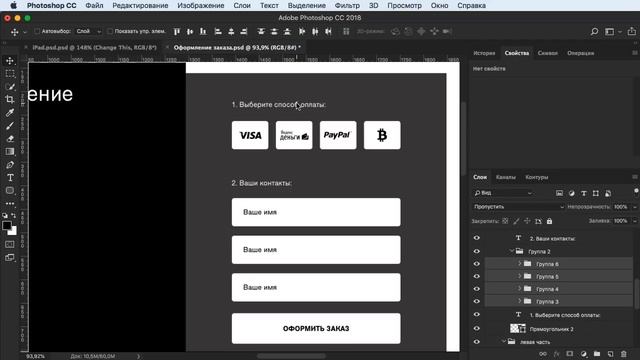The width and height of the screenshot is (640, 360).
Task: Select the Horizontal Type tool
Action: 10,178
